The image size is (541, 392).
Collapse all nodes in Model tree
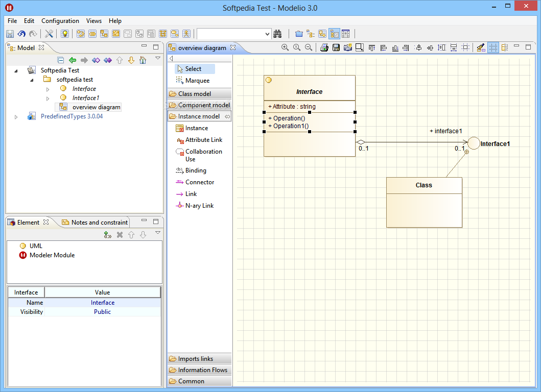click(61, 60)
